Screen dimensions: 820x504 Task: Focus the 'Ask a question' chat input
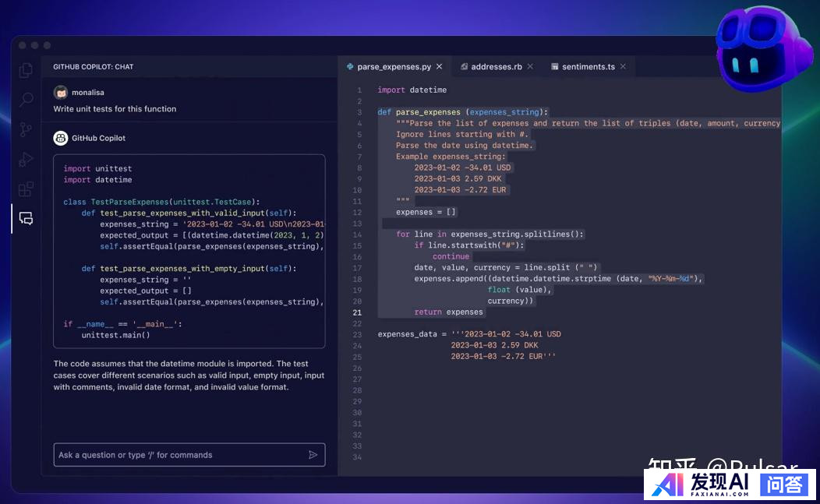(x=179, y=455)
